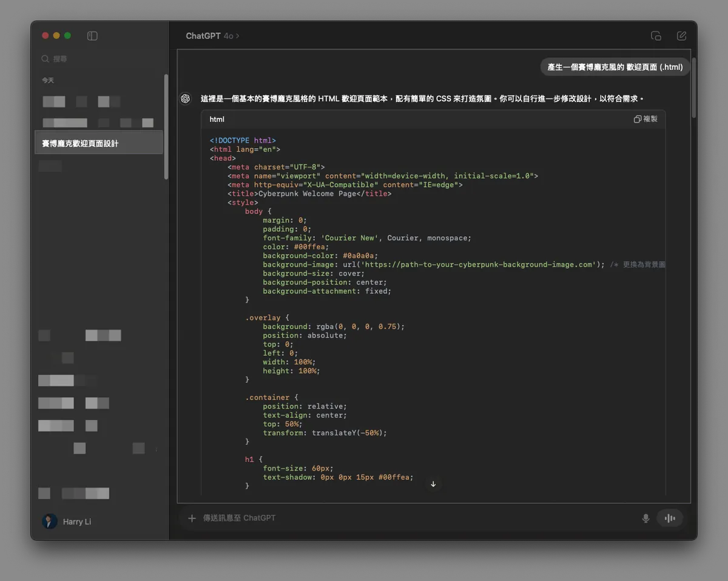Click the magnifier search icon in sidebar
The width and height of the screenshot is (728, 581).
click(45, 59)
